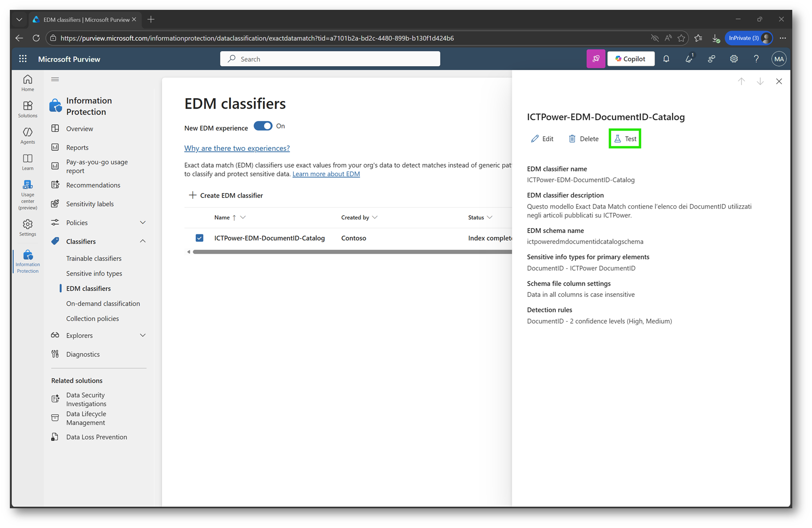The image size is (812, 528).
Task: Click the horizontal table scrollbar
Action: click(x=352, y=252)
